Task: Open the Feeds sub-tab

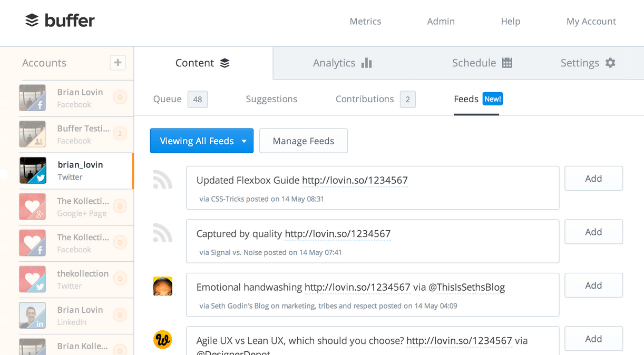Action: pyautogui.click(x=466, y=99)
